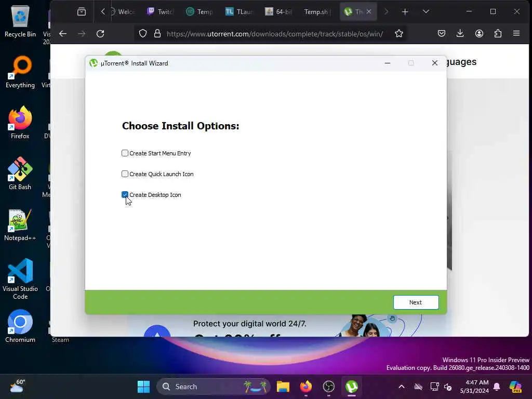Open Firefox View recent browsing button

82,12
